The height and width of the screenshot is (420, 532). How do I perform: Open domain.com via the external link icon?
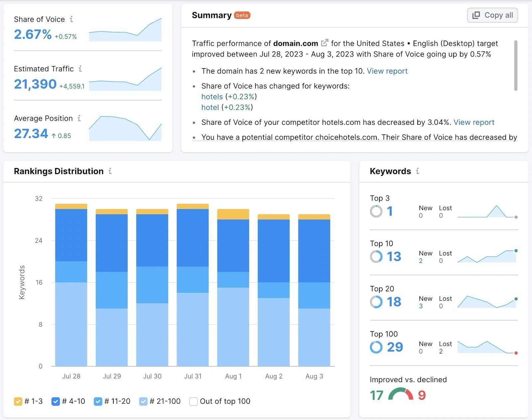324,43
